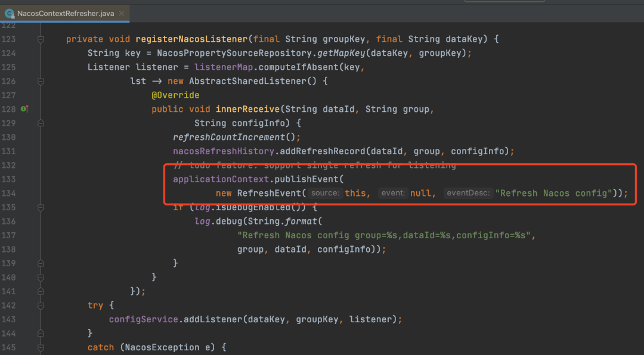Select the NacosContextRefresher.java editor tab
This screenshot has width=644, height=355.
[65, 14]
